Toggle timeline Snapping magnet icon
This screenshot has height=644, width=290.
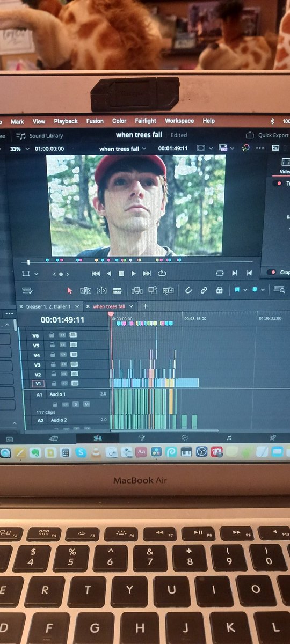189,290
